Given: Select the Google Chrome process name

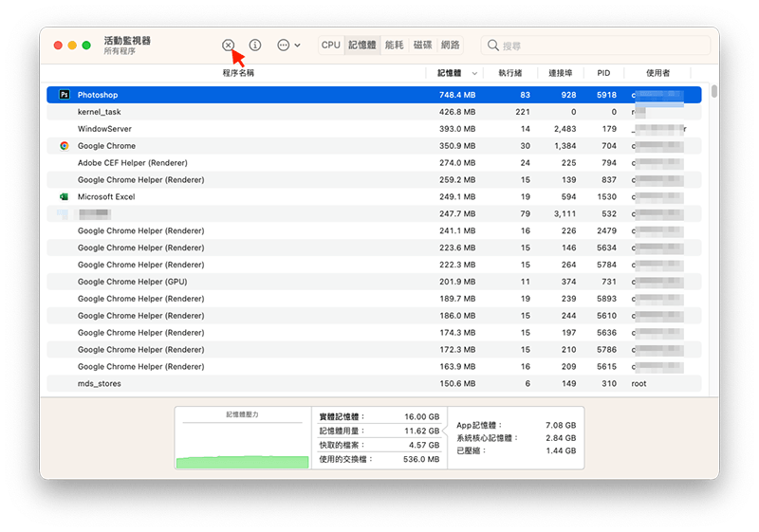Looking at the screenshot, I should click(106, 146).
